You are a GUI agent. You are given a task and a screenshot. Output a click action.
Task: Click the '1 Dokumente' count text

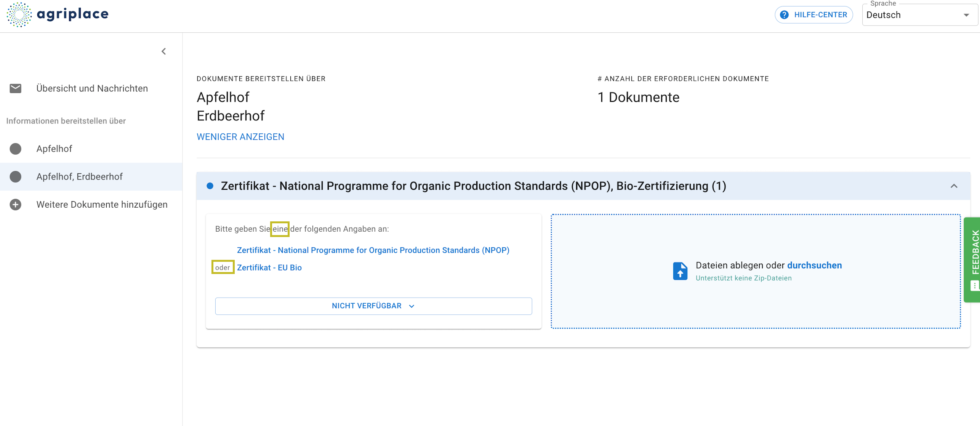[x=639, y=98]
